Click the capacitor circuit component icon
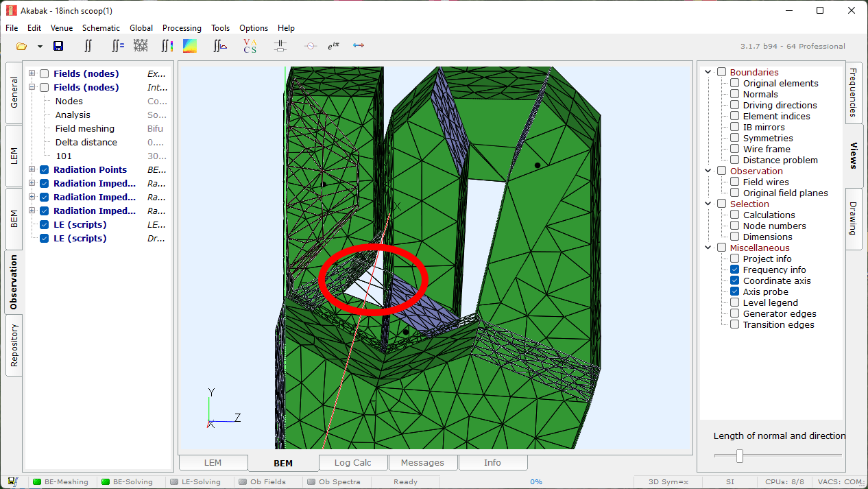868x489 pixels. [280, 46]
